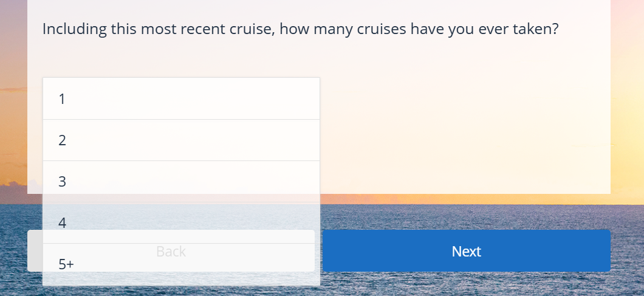
Task: Mark three cruises taken in the list
Action: (181, 181)
